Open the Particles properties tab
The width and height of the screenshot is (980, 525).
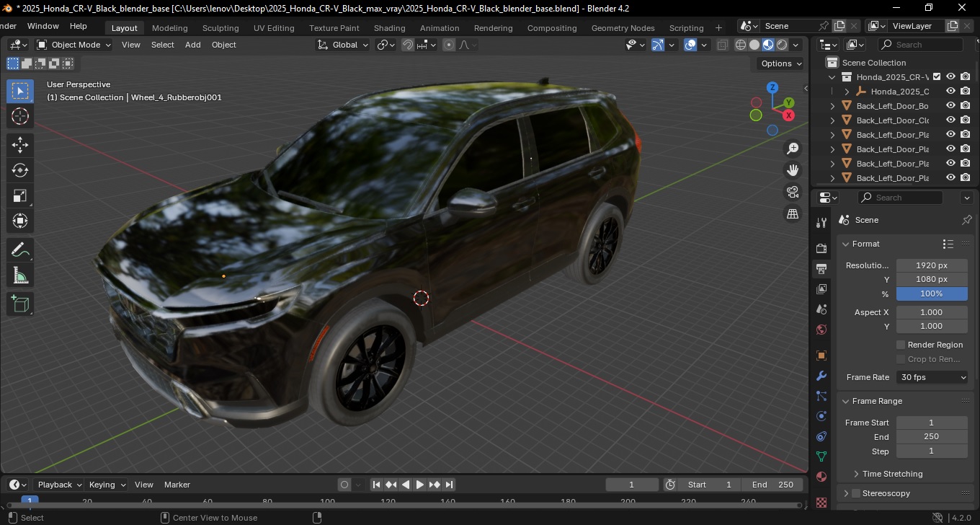coord(821,396)
